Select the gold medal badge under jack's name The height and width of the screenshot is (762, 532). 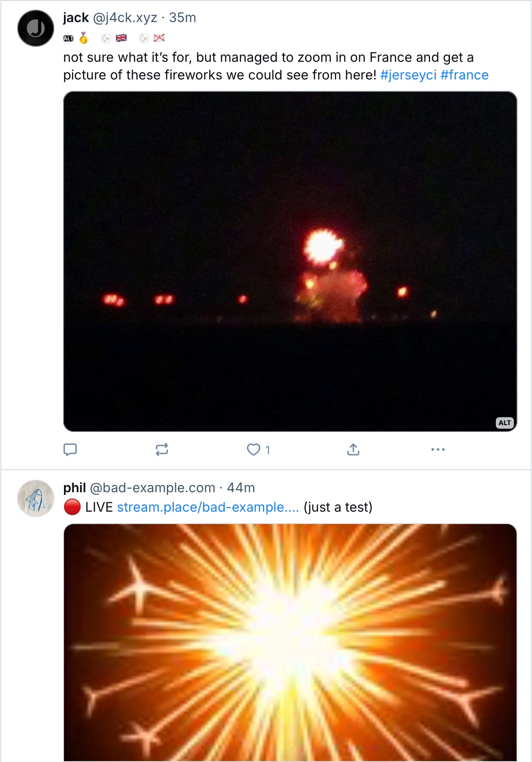point(83,38)
